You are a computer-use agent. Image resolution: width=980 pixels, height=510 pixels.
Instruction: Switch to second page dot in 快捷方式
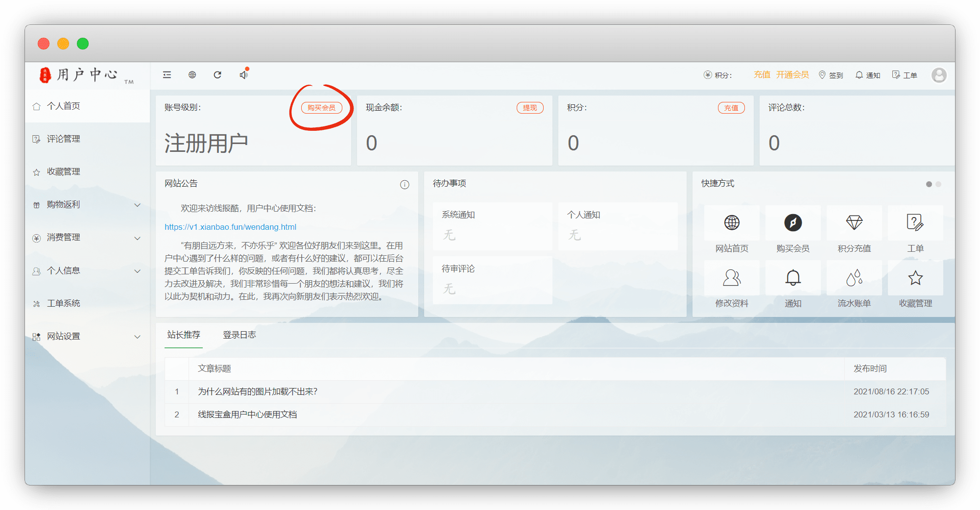click(938, 184)
